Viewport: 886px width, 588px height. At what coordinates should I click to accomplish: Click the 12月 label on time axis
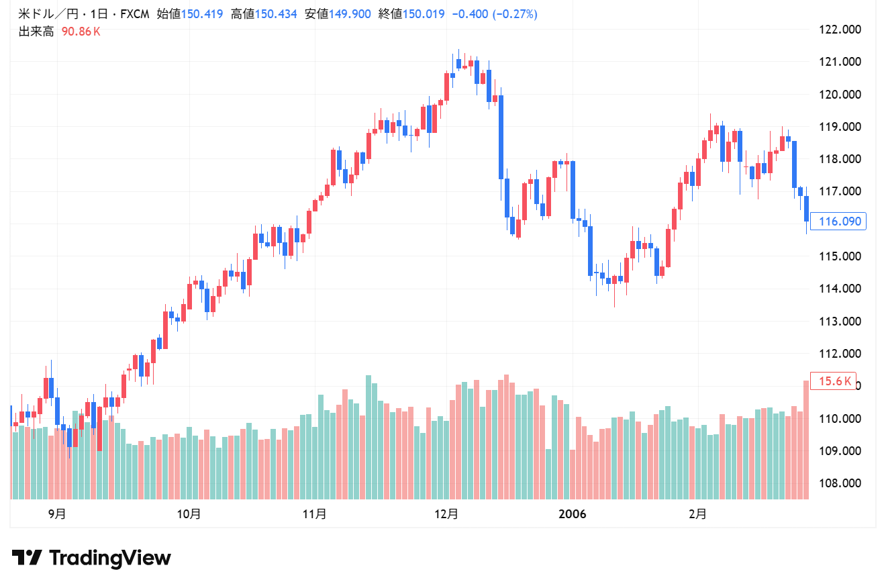(447, 514)
